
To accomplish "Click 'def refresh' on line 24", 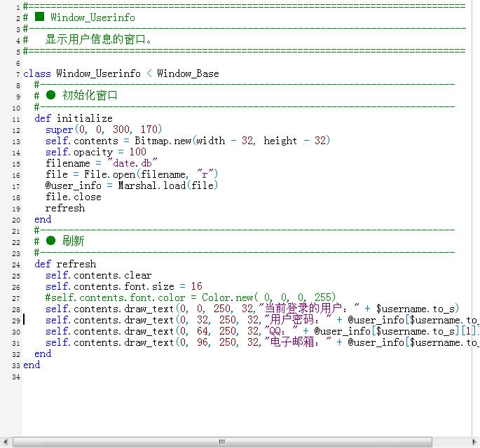I will tap(65, 264).
